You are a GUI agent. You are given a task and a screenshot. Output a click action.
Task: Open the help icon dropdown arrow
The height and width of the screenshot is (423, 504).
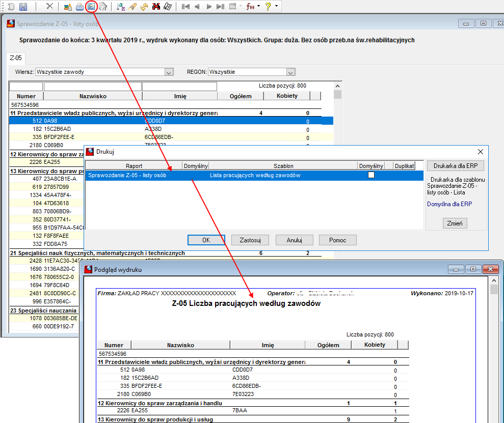pyautogui.click(x=276, y=6)
